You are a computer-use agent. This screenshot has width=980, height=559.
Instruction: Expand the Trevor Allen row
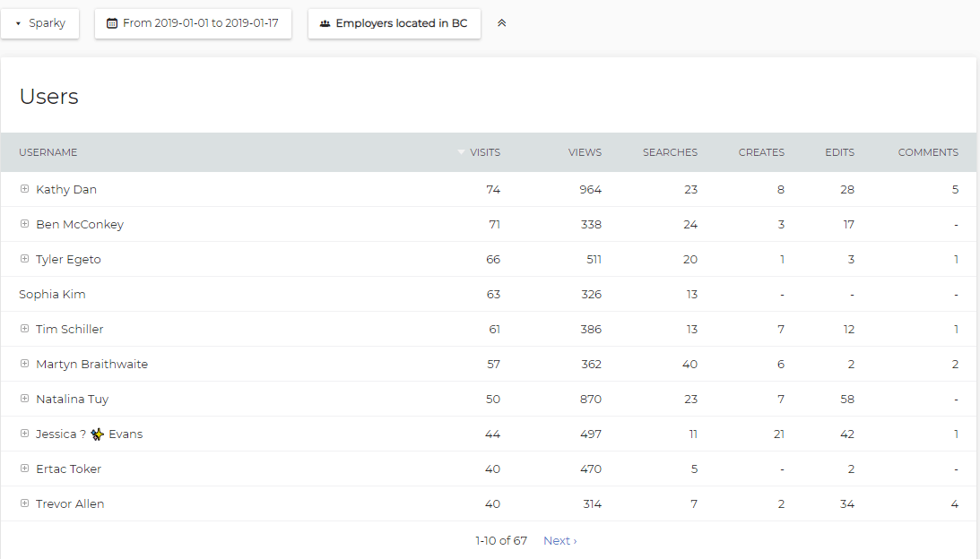[24, 503]
